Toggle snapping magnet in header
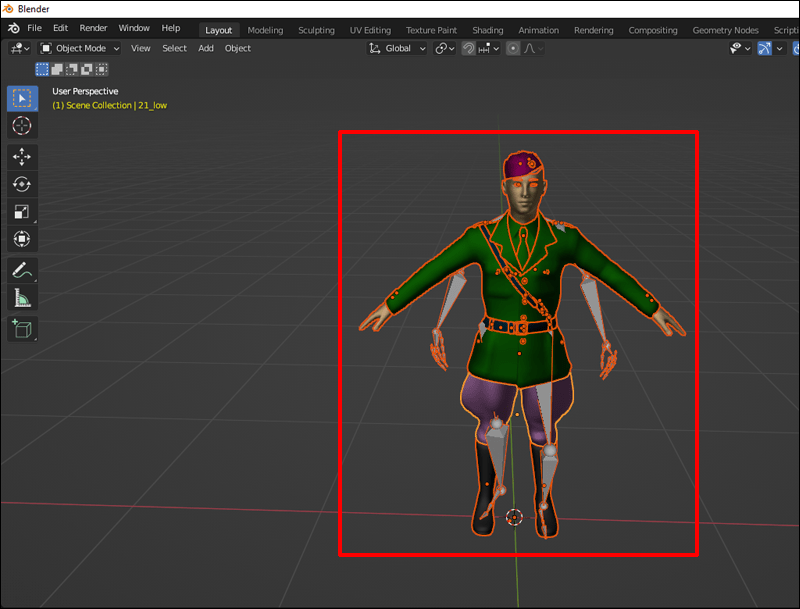 click(468, 48)
